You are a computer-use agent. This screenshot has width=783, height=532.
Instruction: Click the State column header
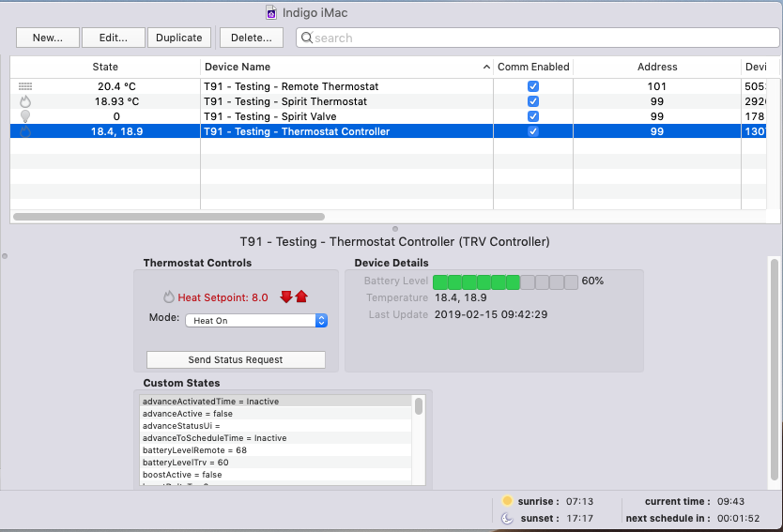coord(105,67)
